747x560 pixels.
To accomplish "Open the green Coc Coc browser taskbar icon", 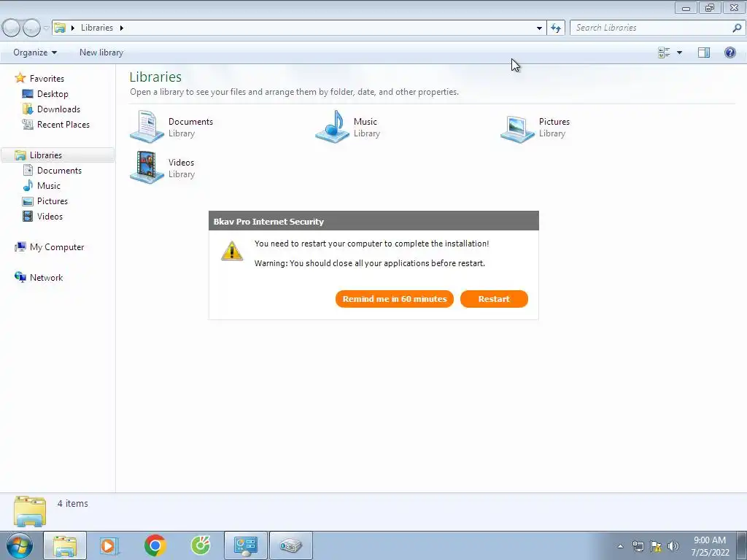I will coord(201,545).
